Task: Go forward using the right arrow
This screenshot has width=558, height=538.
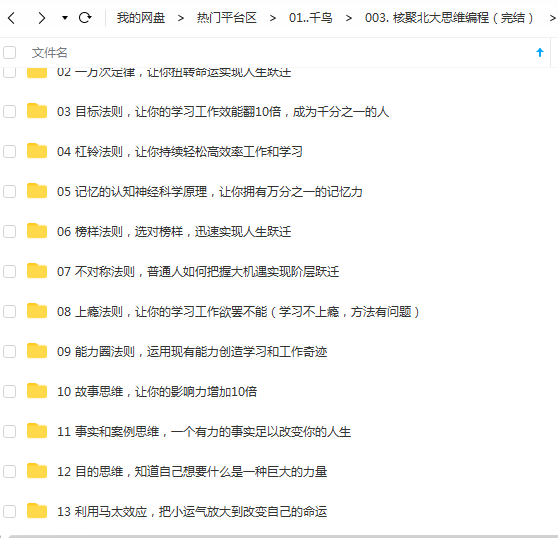Action: [42, 17]
